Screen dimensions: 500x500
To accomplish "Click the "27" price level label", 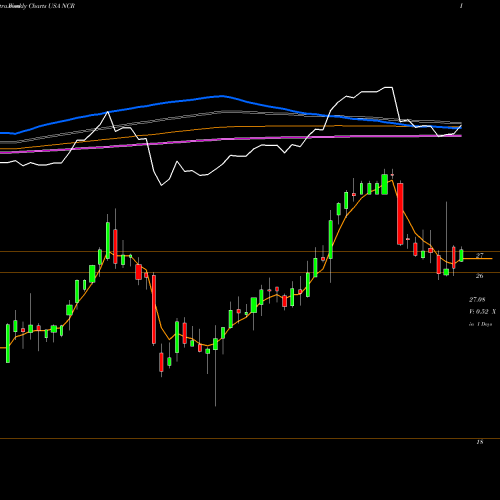I will 479,256.
